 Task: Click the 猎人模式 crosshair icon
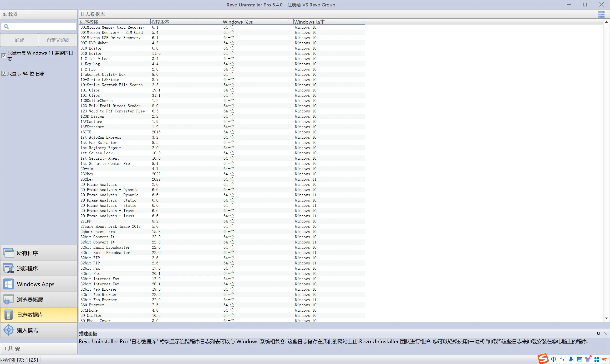pyautogui.click(x=9, y=330)
